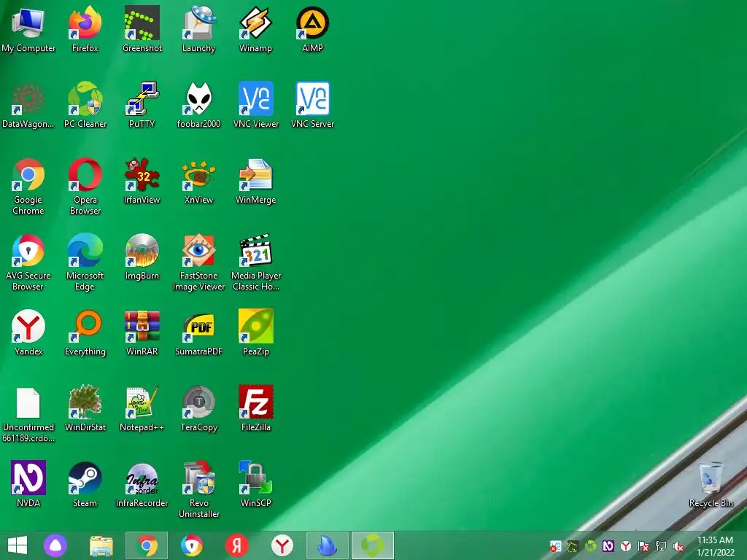Select the Opera Browser desktop icon
The image size is (747, 560).
point(85,187)
